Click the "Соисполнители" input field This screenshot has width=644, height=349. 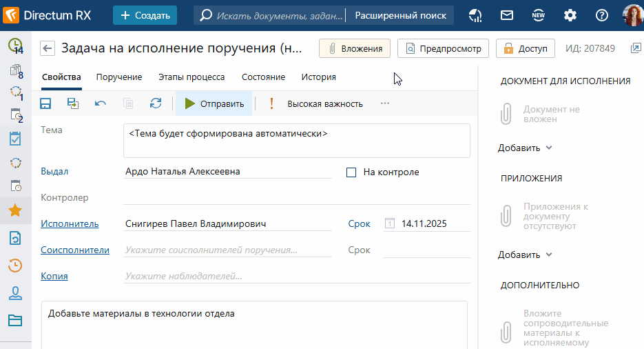click(x=227, y=250)
